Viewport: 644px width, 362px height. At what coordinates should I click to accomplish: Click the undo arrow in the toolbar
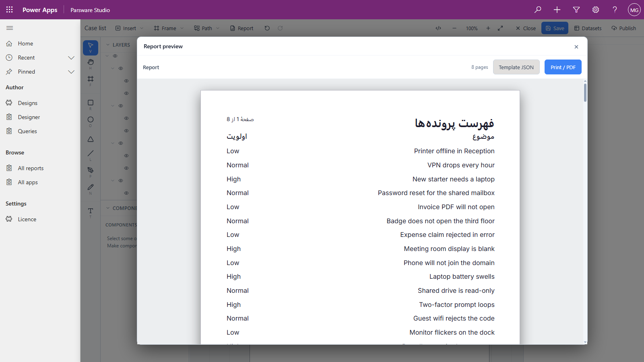click(x=267, y=28)
